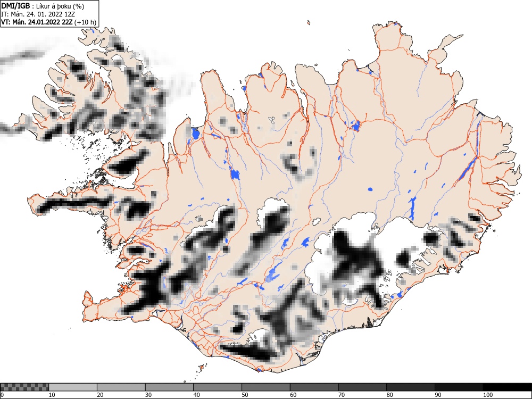Viewport: 532px width, 399px height.
Task: Select the 80–90 near-black legend swatch
Action: 410,387
